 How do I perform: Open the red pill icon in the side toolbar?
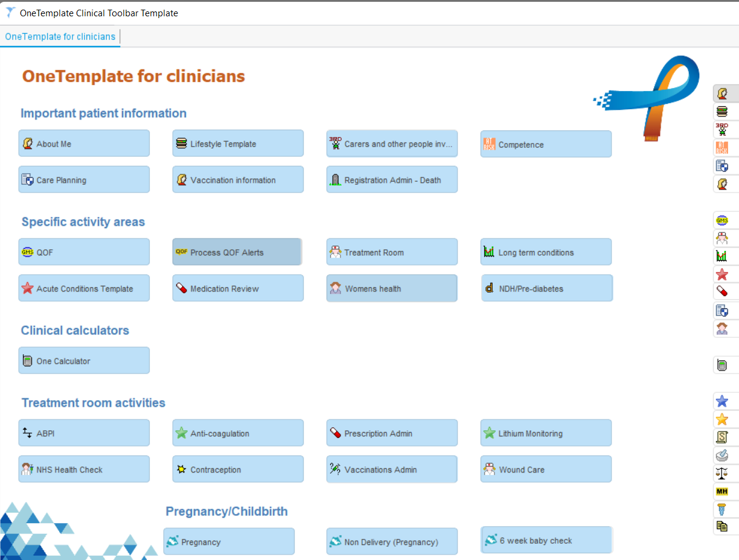click(721, 292)
